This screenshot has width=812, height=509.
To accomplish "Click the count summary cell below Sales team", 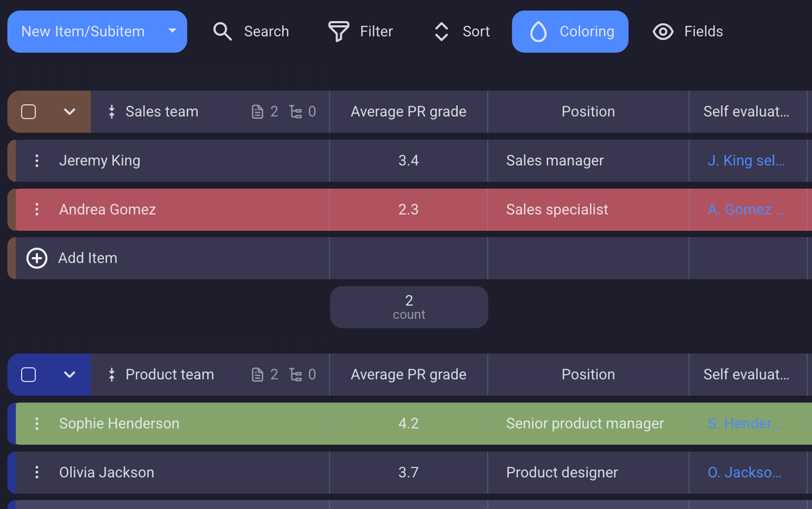I will pos(409,307).
